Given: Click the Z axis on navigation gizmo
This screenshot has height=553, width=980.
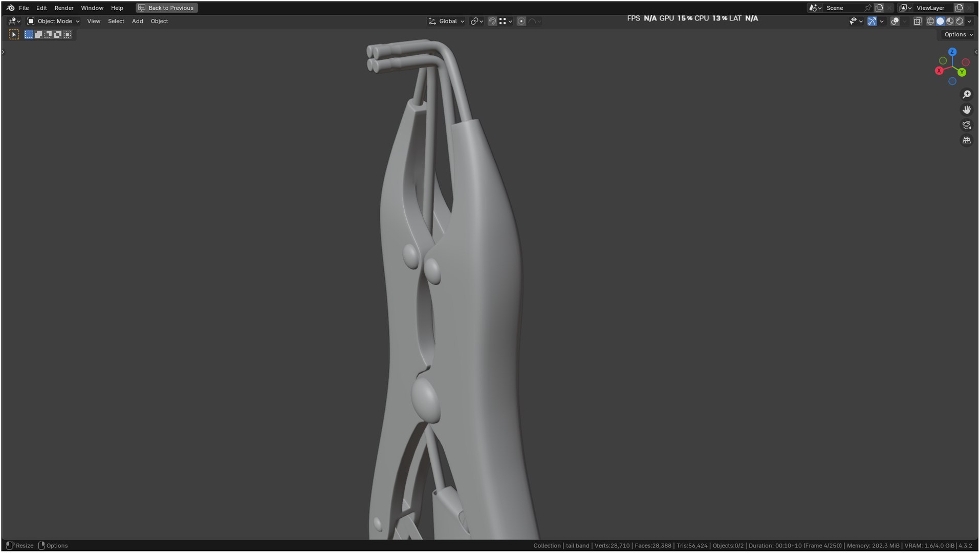Looking at the screenshot, I should coord(952,52).
